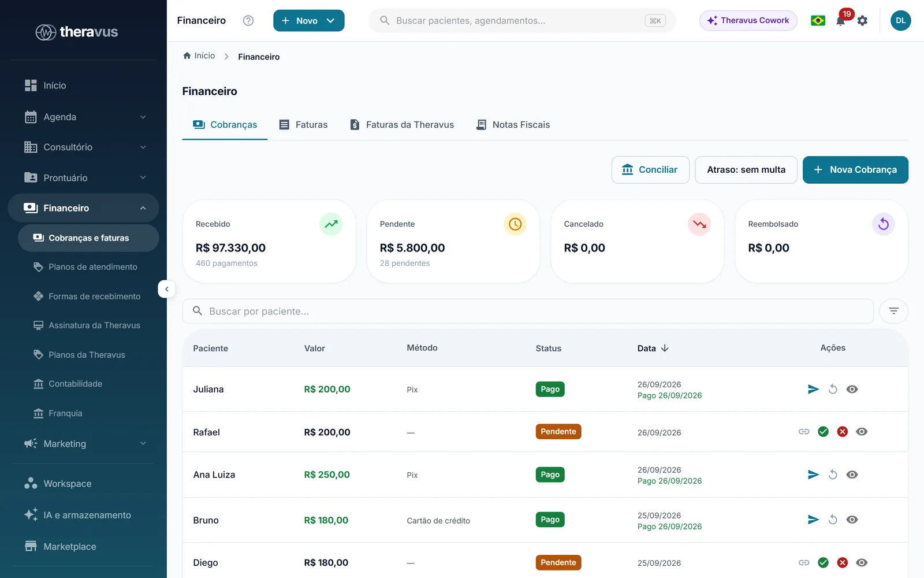Cancel Diego's pending charge
This screenshot has width=924, height=578.
(843, 562)
